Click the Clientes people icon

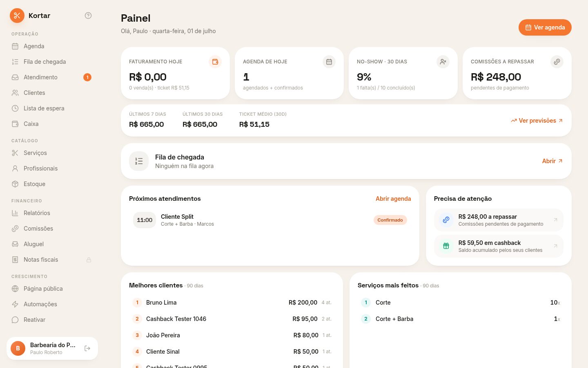(x=15, y=93)
